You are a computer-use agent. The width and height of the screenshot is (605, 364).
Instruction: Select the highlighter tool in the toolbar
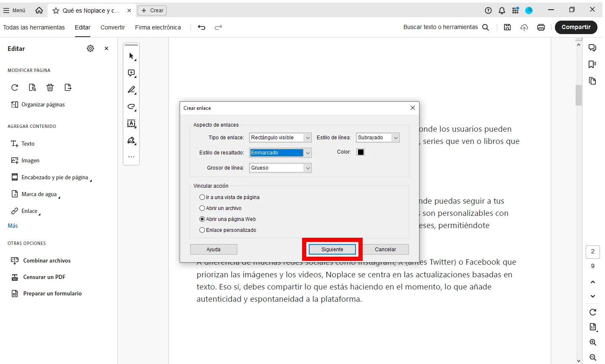tap(131, 90)
